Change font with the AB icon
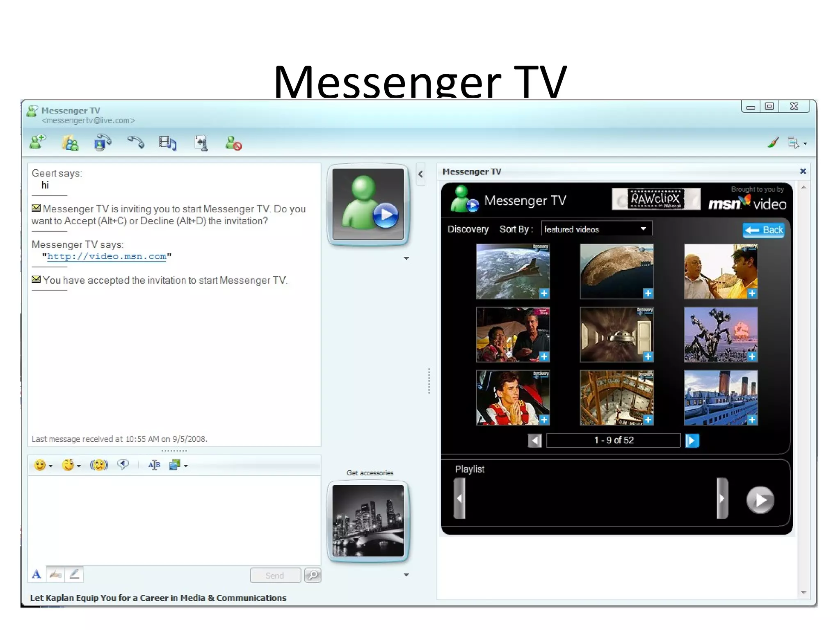The height and width of the screenshot is (630, 840). tap(154, 465)
